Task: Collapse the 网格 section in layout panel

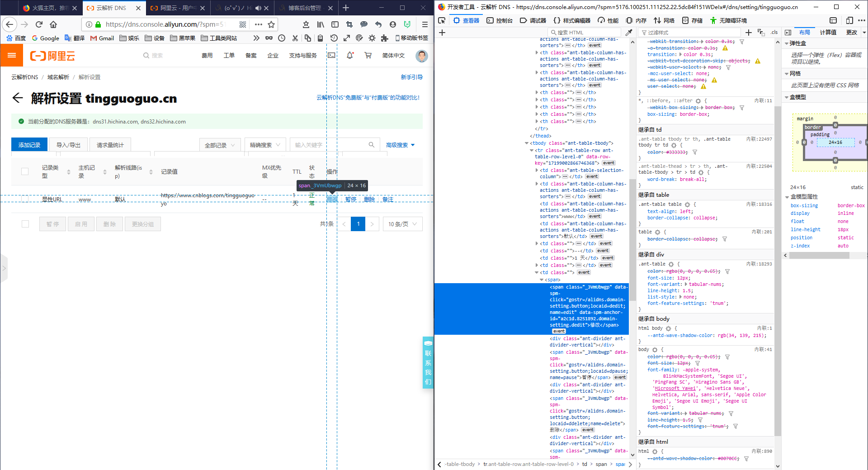Action: coord(787,73)
